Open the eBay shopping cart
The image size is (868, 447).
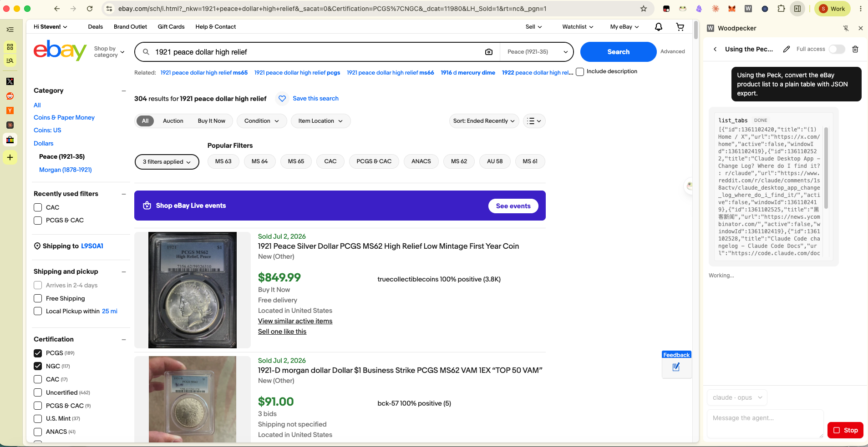point(680,27)
